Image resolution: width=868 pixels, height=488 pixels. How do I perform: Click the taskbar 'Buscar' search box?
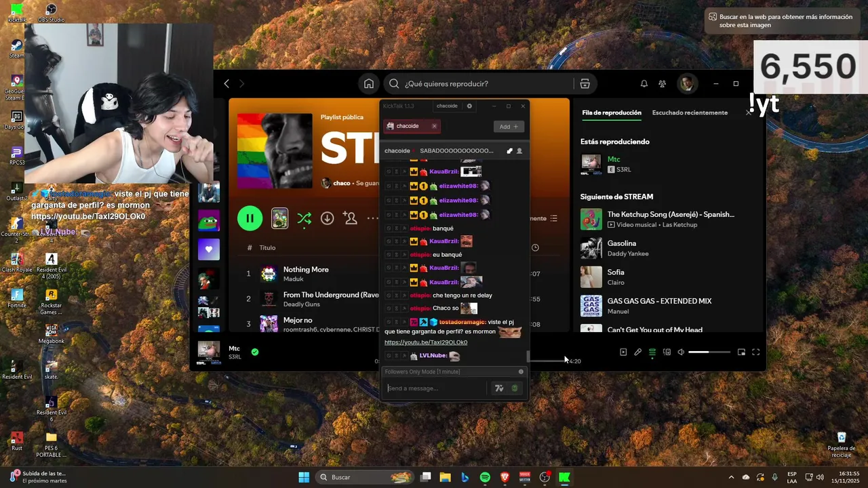coord(366,477)
